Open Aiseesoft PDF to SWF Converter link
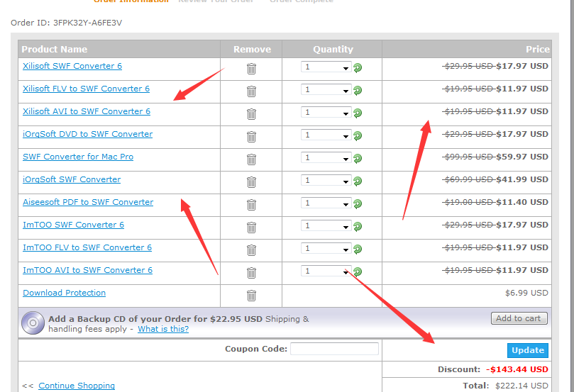 click(x=88, y=202)
